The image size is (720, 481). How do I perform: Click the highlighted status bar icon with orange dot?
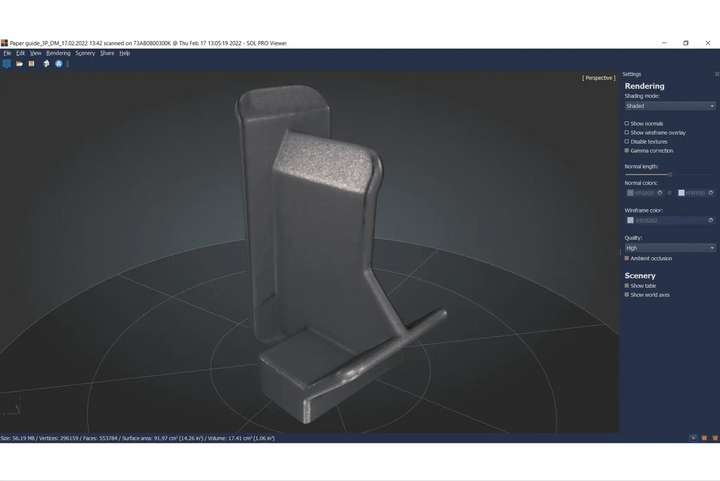pos(694,438)
